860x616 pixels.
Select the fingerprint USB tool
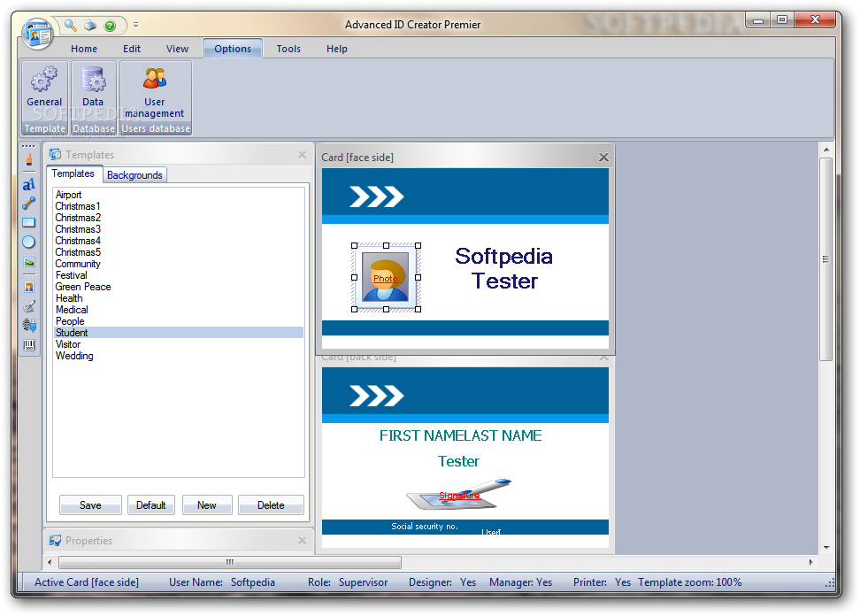29,326
